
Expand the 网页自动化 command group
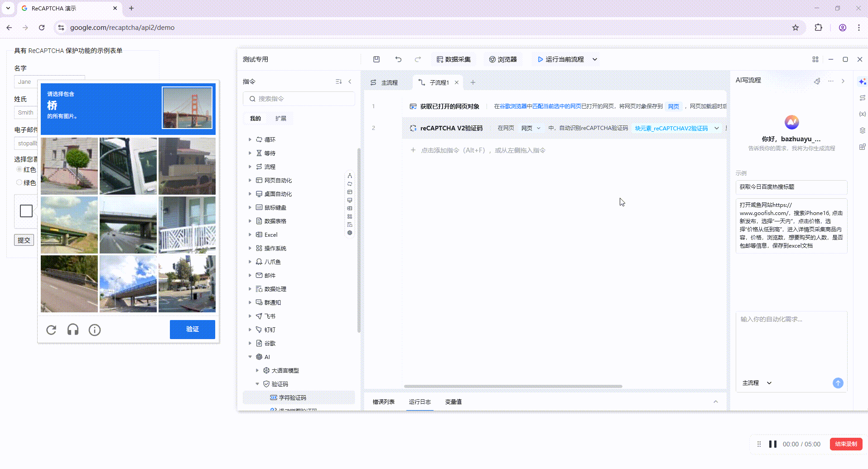pos(250,180)
